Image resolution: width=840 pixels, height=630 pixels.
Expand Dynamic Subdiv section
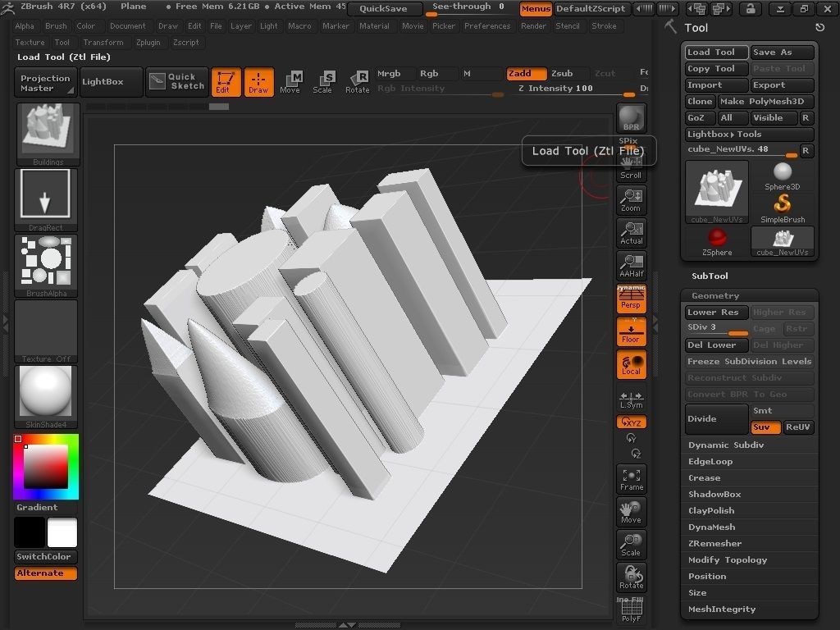(x=726, y=445)
